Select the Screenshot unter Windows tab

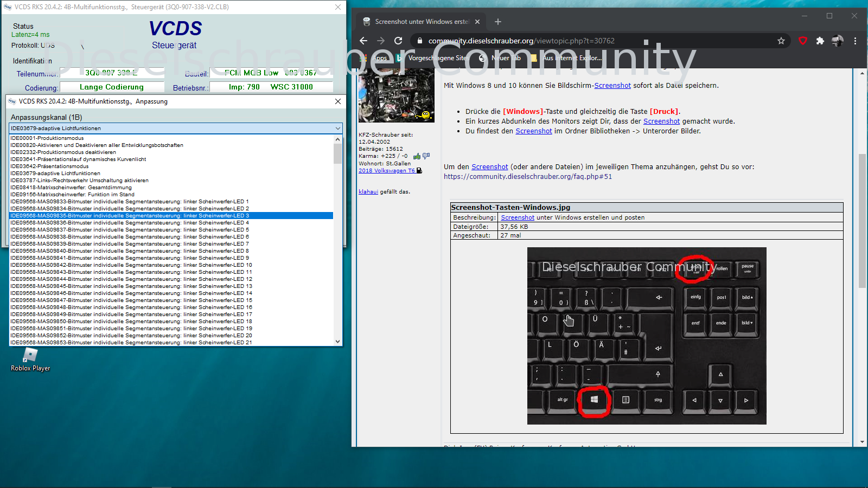pyautogui.click(x=420, y=22)
